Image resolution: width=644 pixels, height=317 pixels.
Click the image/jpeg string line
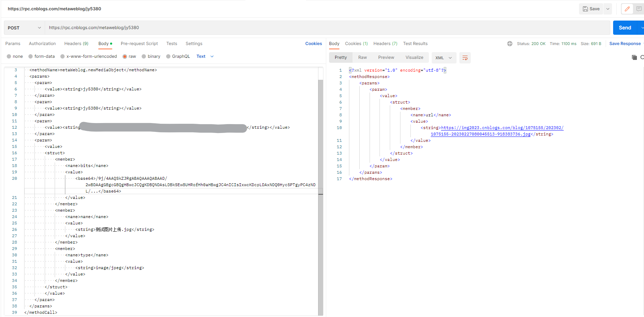[110, 268]
